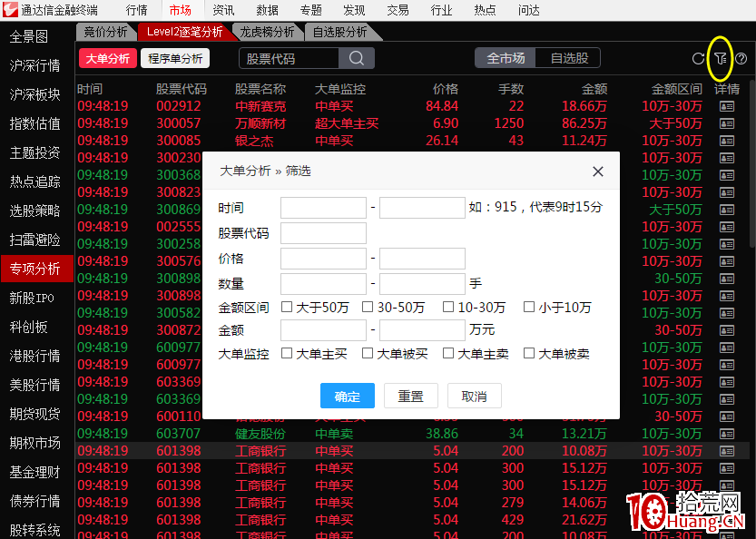The height and width of the screenshot is (539, 756).
Task: Open 指数估值 in the sidebar
Action: coord(34,124)
